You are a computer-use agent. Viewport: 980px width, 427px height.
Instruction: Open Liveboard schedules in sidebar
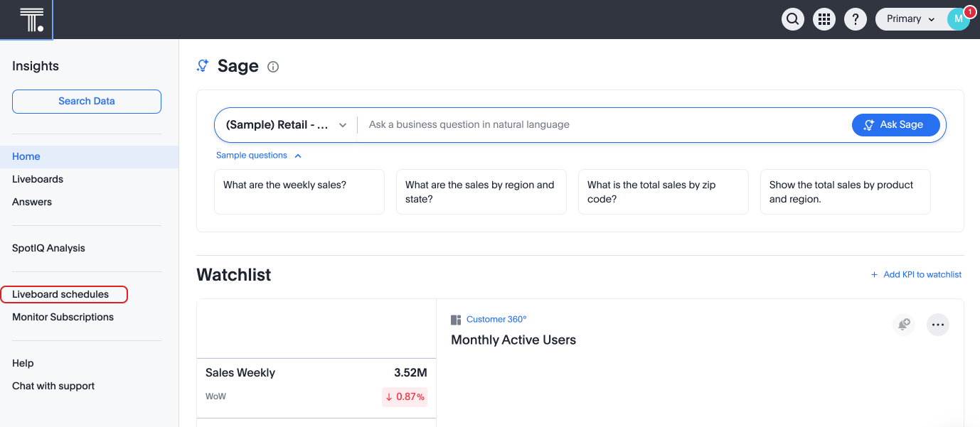pos(61,294)
